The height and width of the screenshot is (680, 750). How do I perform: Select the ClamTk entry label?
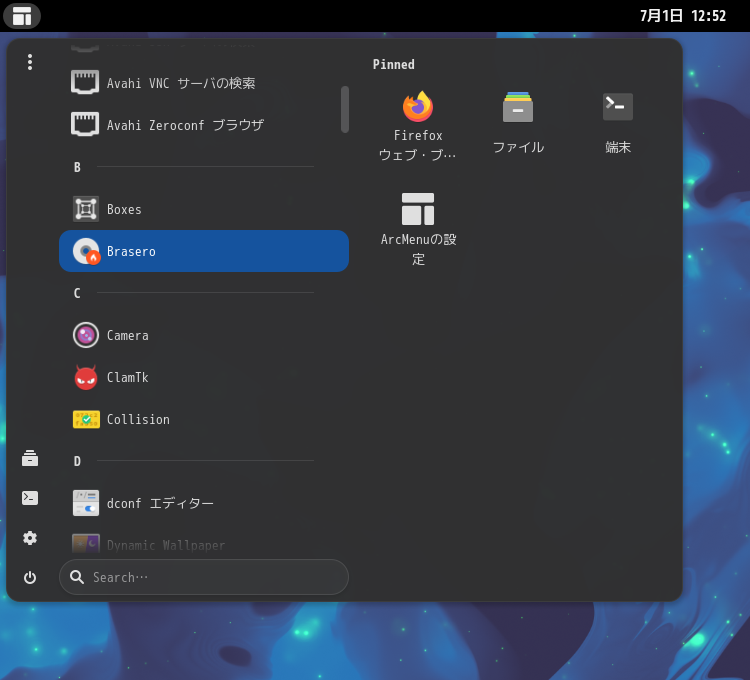(x=128, y=377)
